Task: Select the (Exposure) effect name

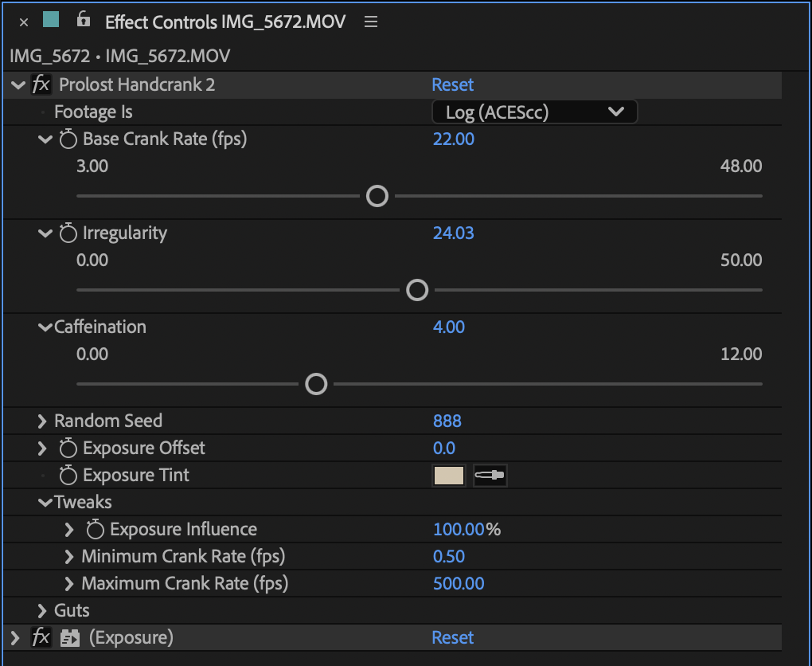Action: point(131,637)
